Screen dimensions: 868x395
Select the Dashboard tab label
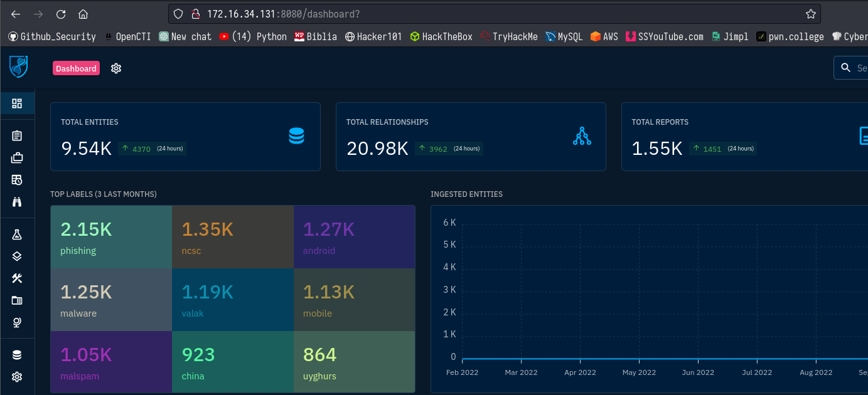click(76, 68)
